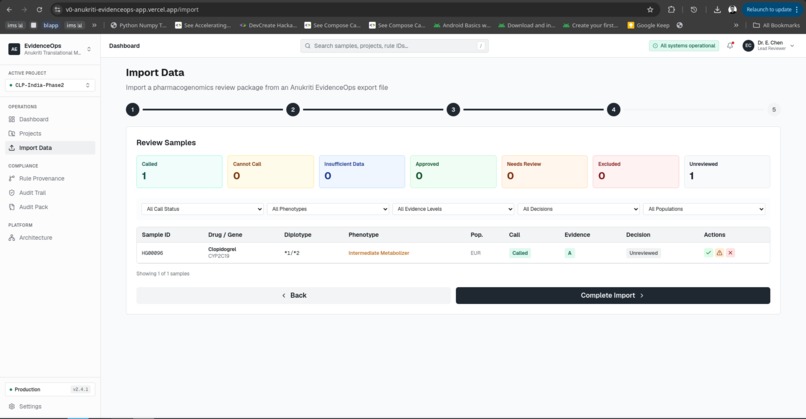Open Projects in the sidebar
Screen dimensions: 806x419
50,134
